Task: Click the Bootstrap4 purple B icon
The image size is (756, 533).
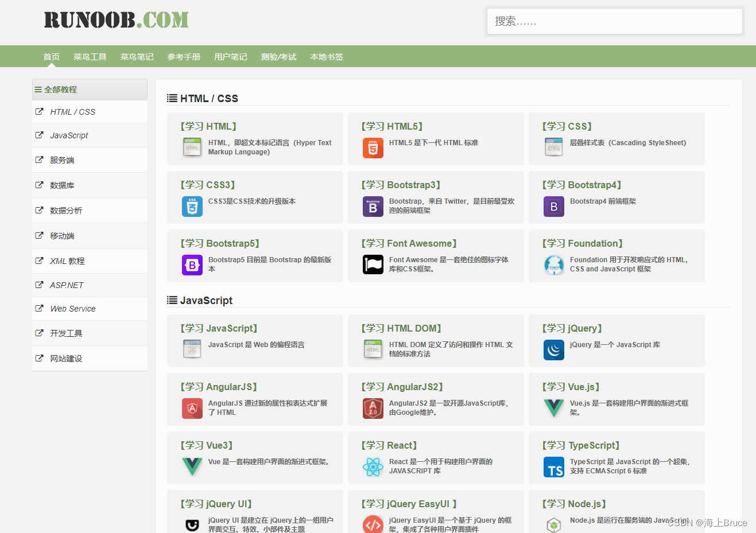Action: pos(554,207)
